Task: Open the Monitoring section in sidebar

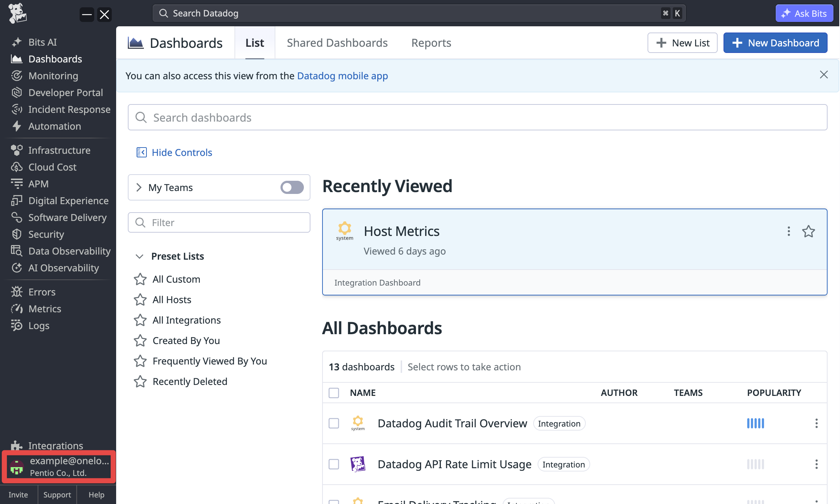Action: click(44, 76)
